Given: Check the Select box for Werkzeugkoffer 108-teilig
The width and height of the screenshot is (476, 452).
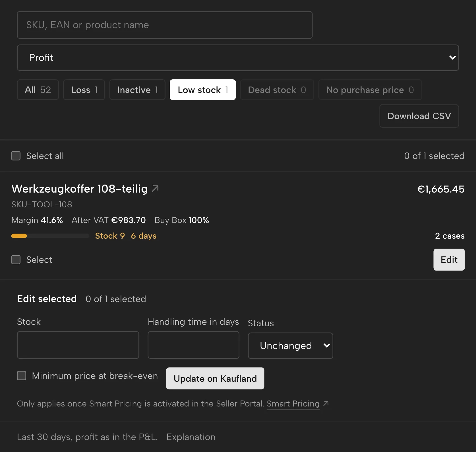Looking at the screenshot, I should pyautogui.click(x=16, y=260).
